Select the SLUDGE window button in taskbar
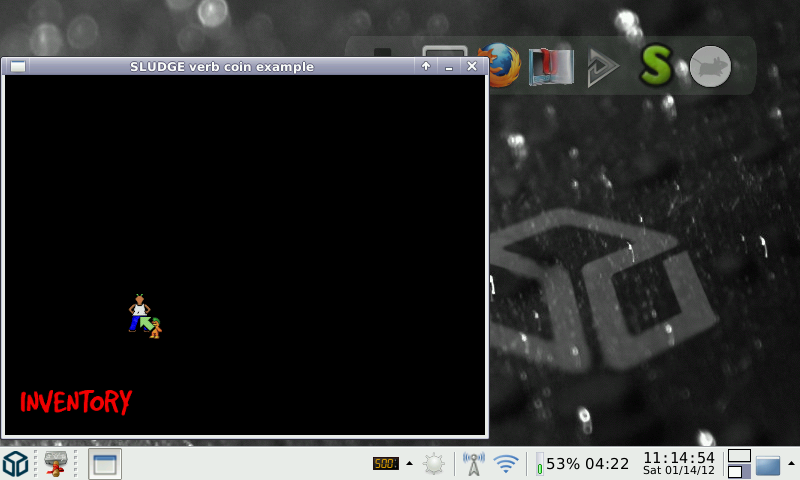Viewport: 800px width, 480px height. point(105,464)
